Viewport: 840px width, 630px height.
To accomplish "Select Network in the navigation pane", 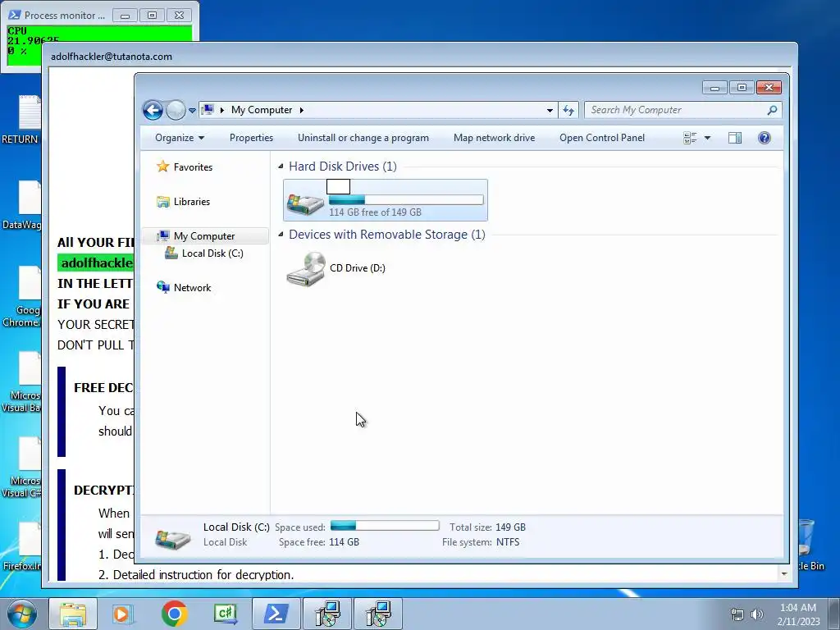I will pyautogui.click(x=192, y=288).
